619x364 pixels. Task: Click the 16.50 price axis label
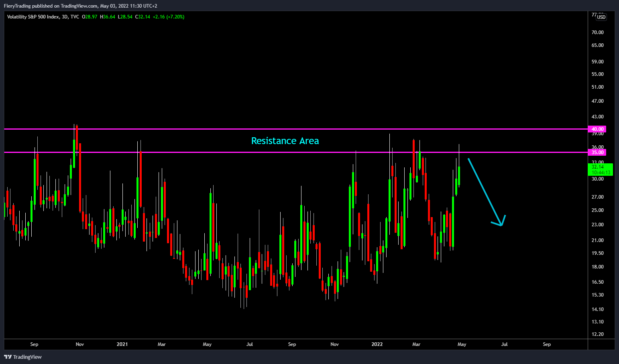click(598, 282)
